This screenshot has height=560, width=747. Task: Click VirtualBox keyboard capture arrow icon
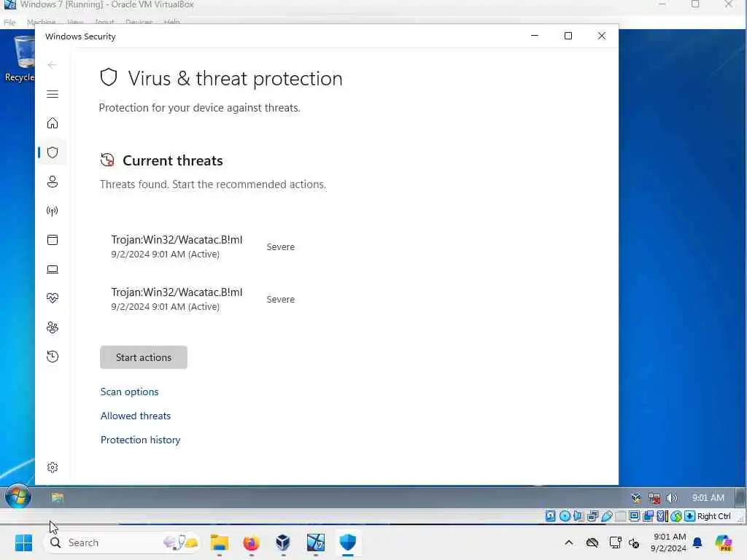point(689,516)
